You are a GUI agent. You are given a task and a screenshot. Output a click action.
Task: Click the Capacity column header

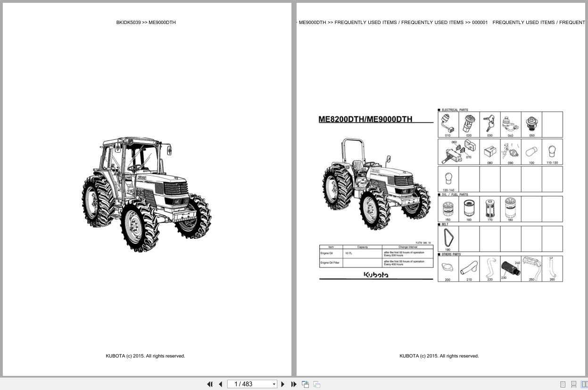tap(363, 247)
